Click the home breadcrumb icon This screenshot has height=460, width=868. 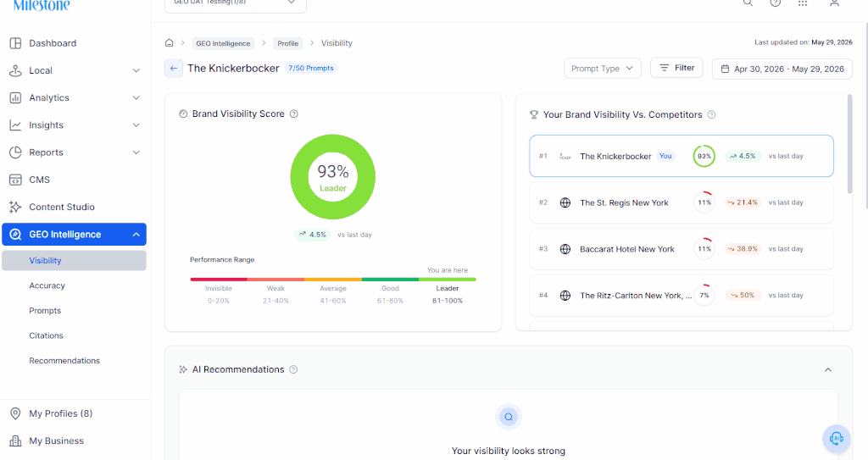click(170, 42)
